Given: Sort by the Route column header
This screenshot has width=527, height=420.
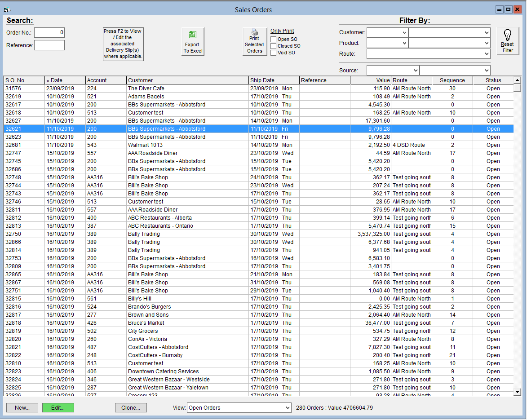Looking at the screenshot, I should pos(412,80).
